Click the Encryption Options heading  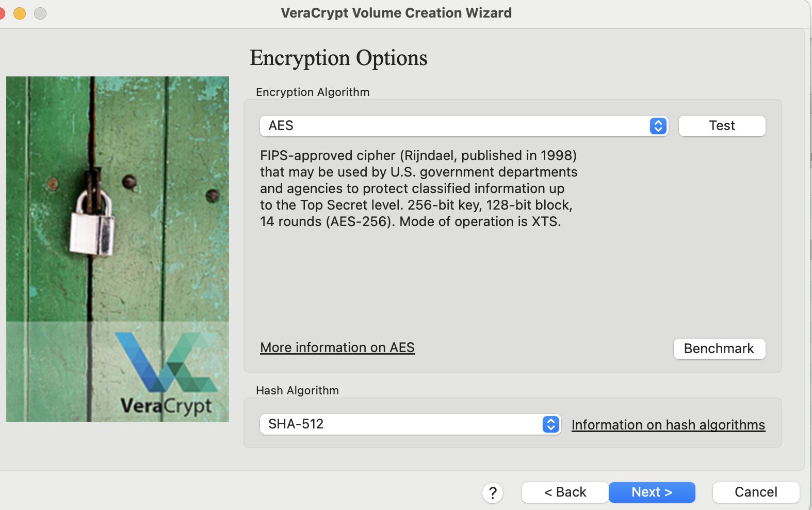coord(338,58)
